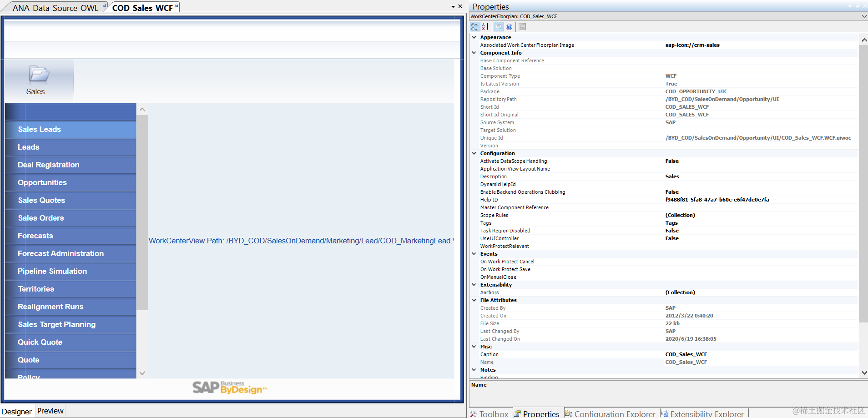
Task: Collapse the Misc category
Action: click(x=474, y=347)
